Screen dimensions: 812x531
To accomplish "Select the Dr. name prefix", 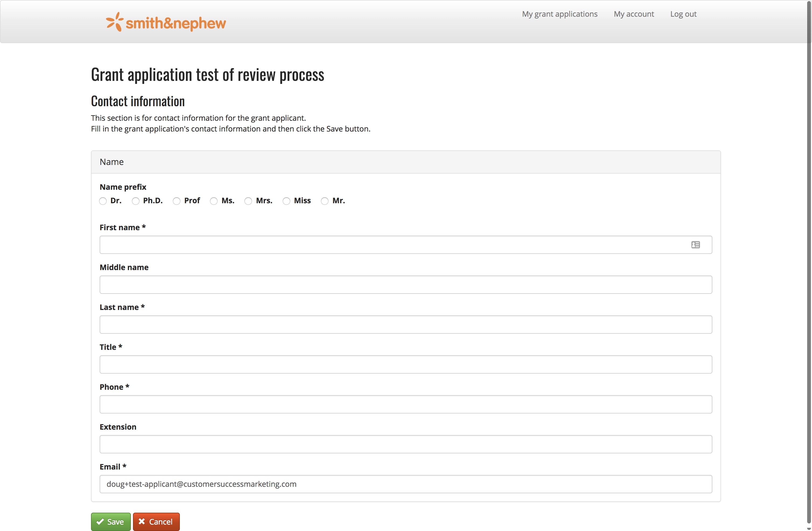I will (103, 201).
